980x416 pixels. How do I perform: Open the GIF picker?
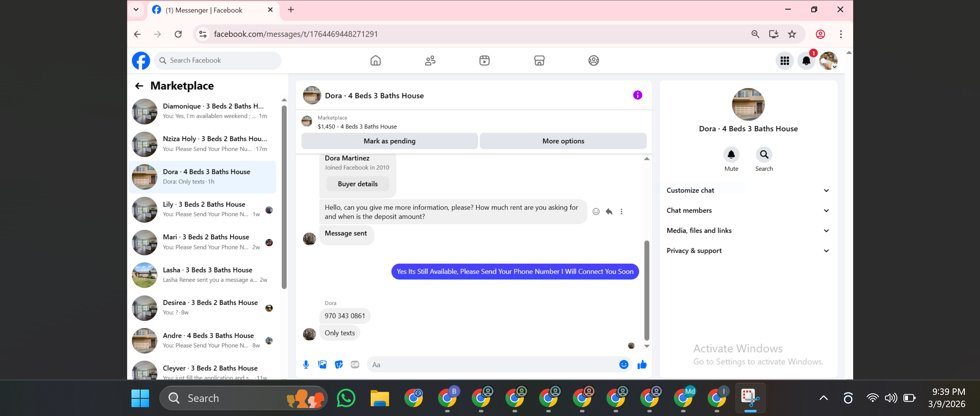click(x=355, y=365)
